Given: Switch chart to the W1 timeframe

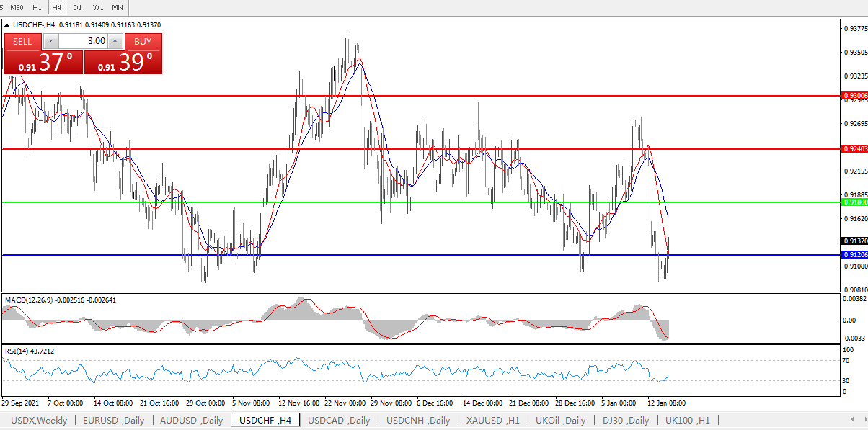Looking at the screenshot, I should coord(98,7).
